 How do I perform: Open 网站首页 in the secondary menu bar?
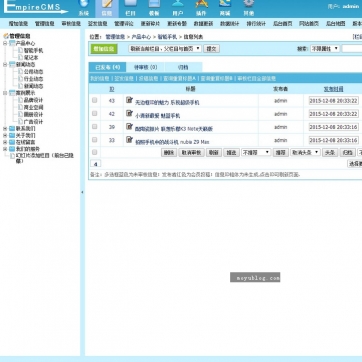[309, 24]
